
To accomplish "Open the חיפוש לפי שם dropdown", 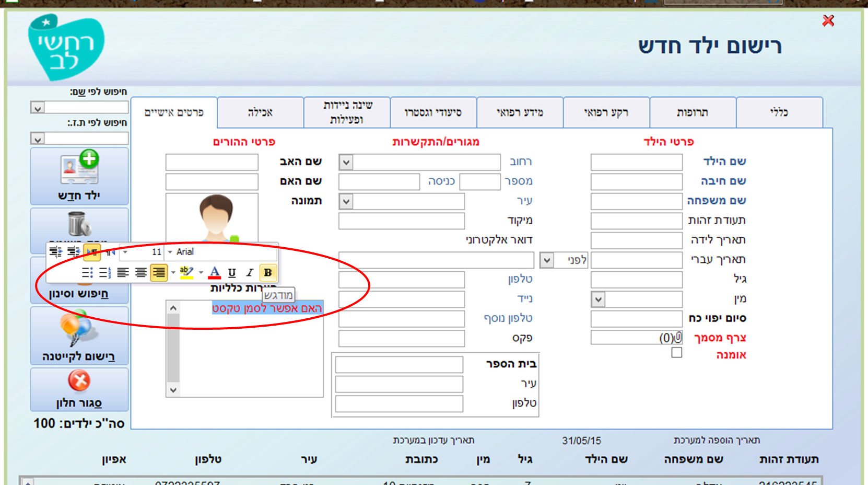I will (x=37, y=108).
